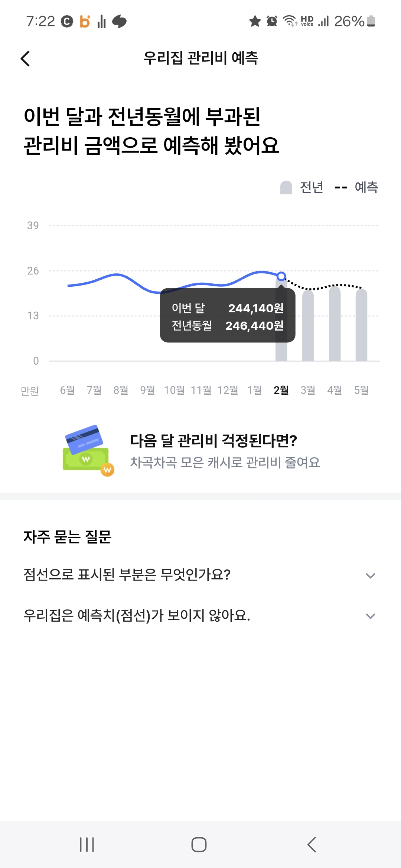Tap 차곡차곡 모은 캐시로 관리비 줄여요 text
This screenshot has width=401, height=868.
[225, 463]
